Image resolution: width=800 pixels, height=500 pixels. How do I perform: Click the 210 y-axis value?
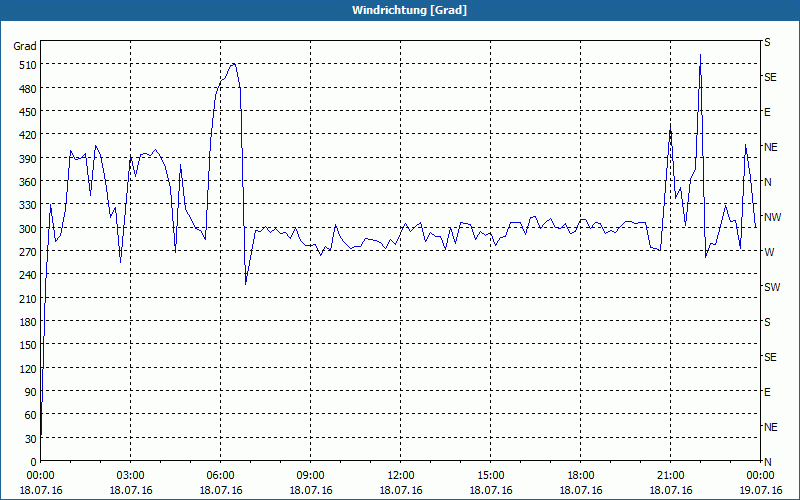[28, 299]
